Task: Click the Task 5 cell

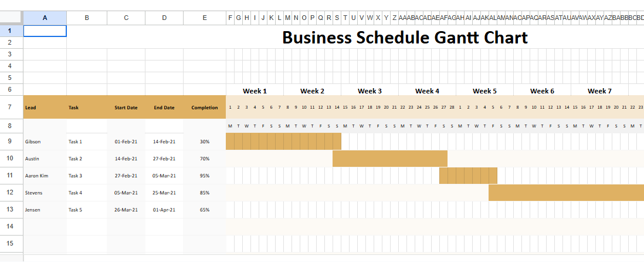Action: coord(75,210)
